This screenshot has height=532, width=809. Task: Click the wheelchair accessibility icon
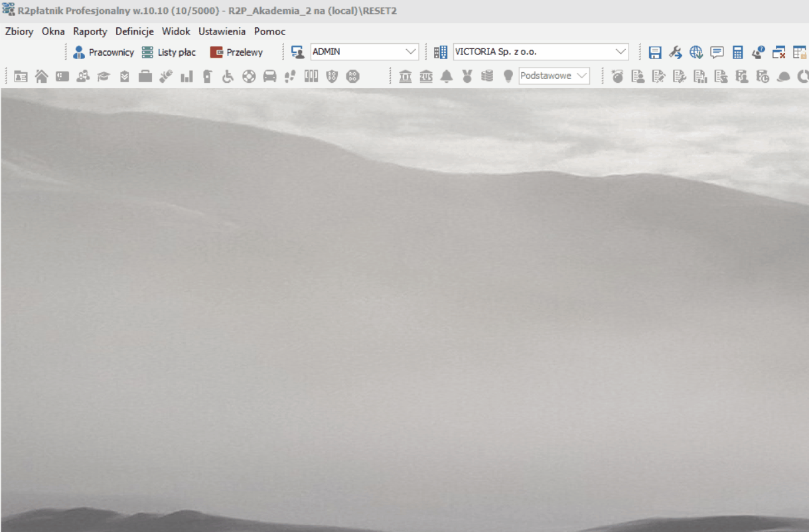(228, 76)
